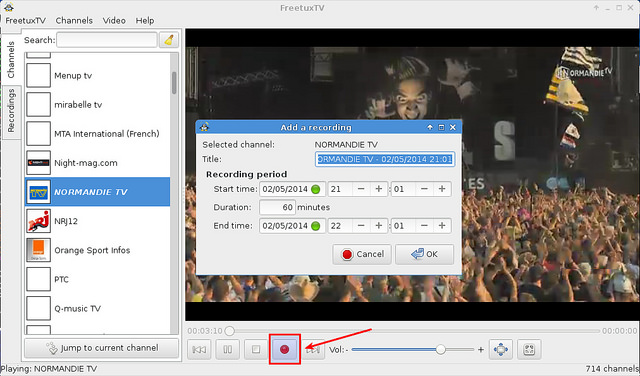This screenshot has height=376, width=640.
Task: Open Start time date calendar picker
Action: (316, 189)
